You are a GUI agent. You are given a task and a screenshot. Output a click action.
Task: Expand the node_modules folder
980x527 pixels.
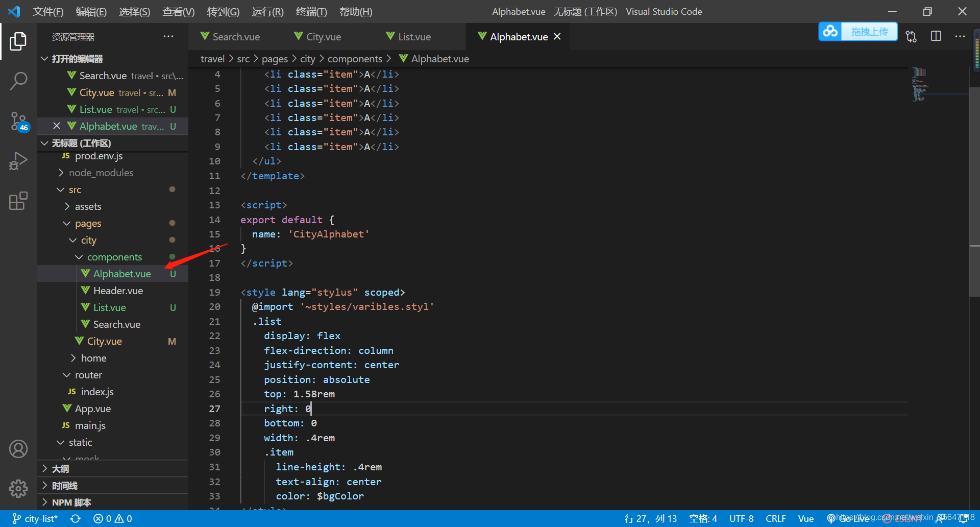click(x=112, y=173)
